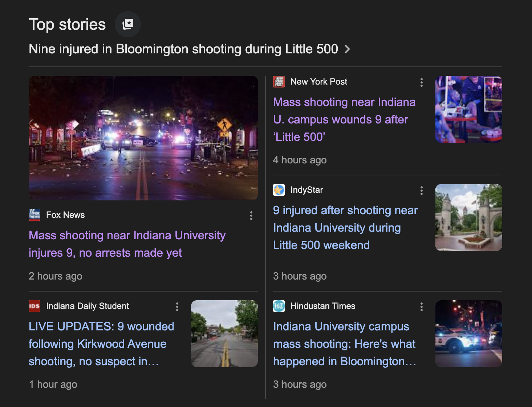532x407 pixels.
Task: Open Hindustan Times 'Indiana University campus mass shooting' article
Action: point(345,344)
